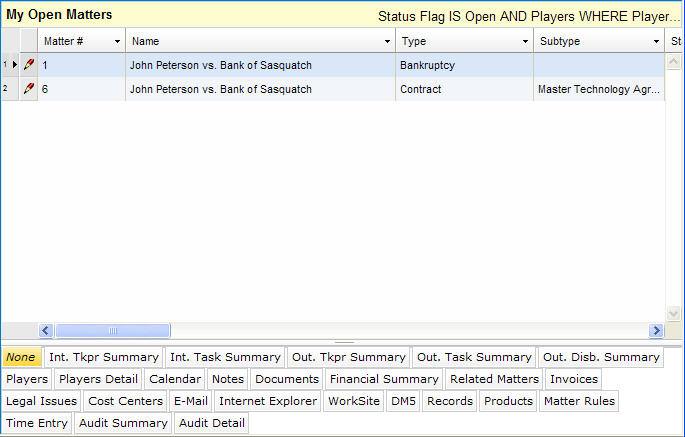Click the Matter # column header
The width and height of the screenshot is (685, 437).
click(x=81, y=41)
